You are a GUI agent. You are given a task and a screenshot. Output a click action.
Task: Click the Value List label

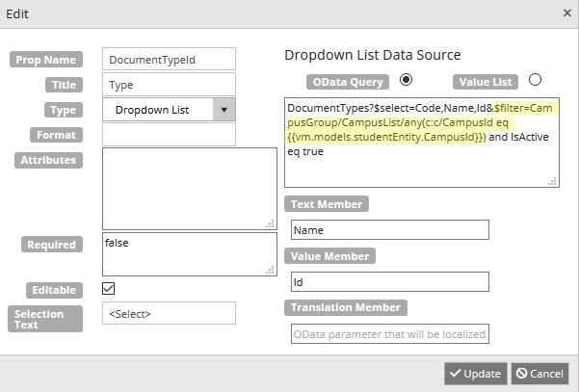(x=486, y=82)
